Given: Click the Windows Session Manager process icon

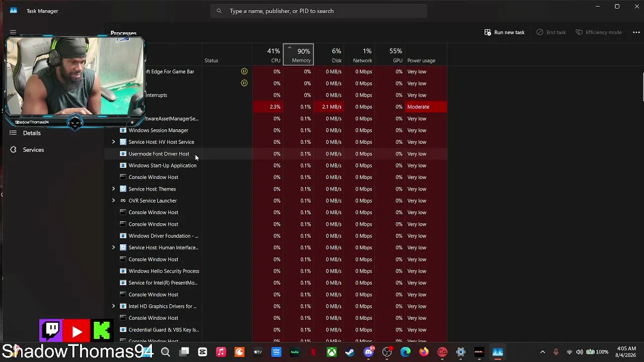Looking at the screenshot, I should click(123, 130).
